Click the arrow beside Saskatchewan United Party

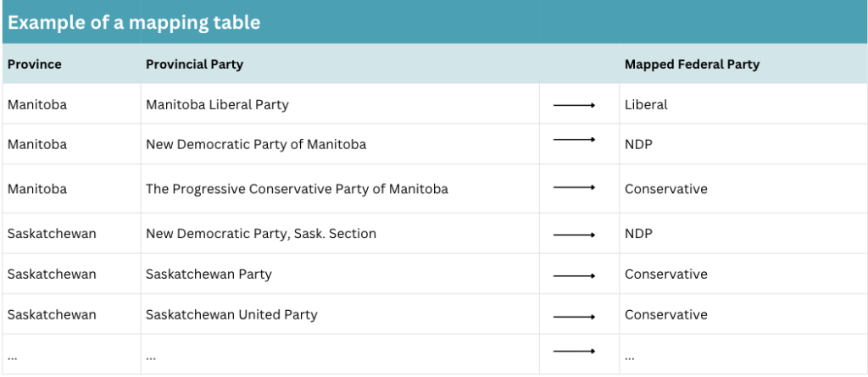pos(574,316)
